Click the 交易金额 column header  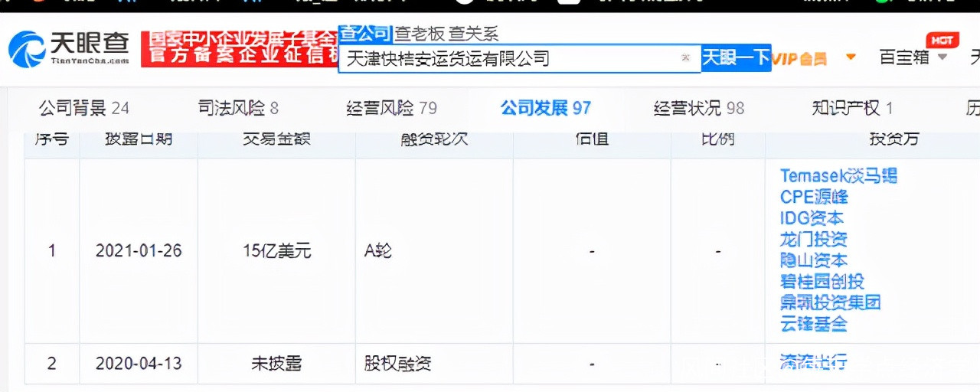coord(276,140)
